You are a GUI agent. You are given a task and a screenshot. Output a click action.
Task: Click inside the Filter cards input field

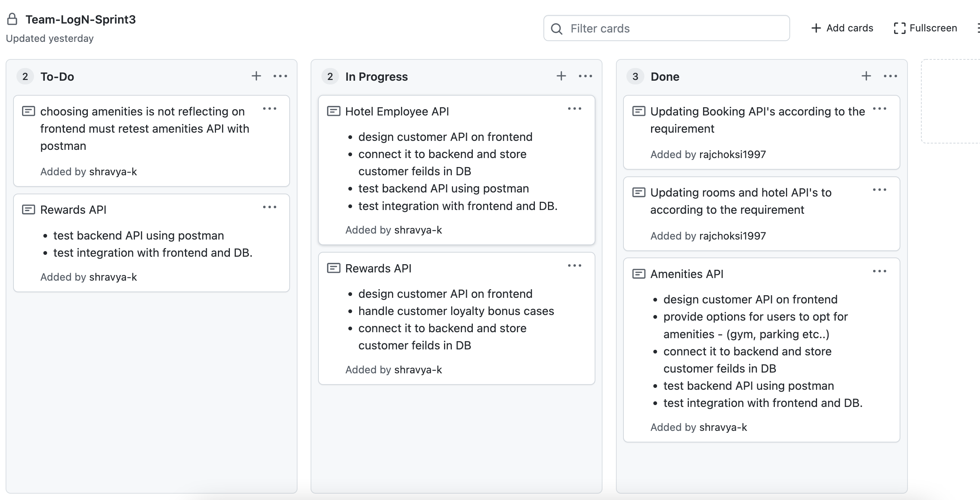666,28
